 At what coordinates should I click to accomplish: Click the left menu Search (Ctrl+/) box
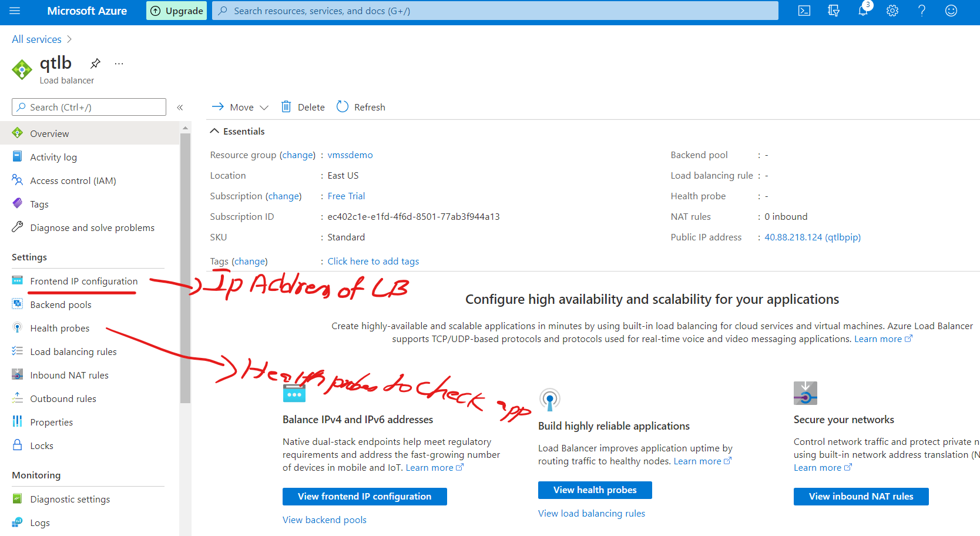(89, 107)
